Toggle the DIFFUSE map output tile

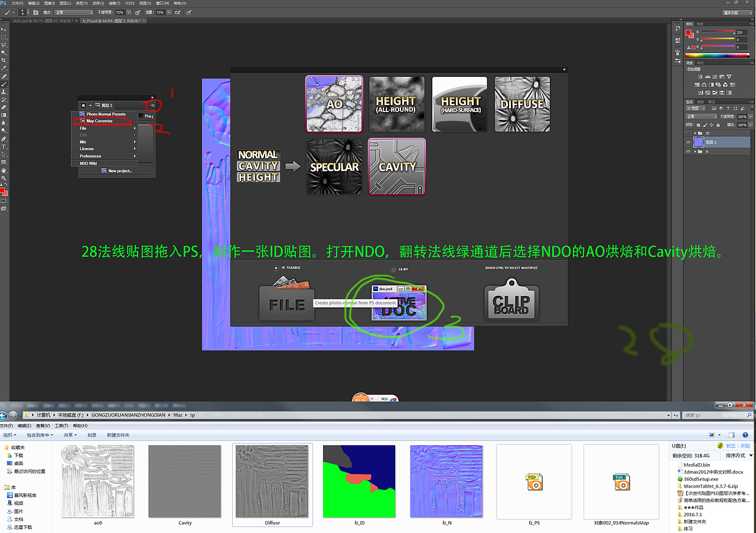point(522,104)
